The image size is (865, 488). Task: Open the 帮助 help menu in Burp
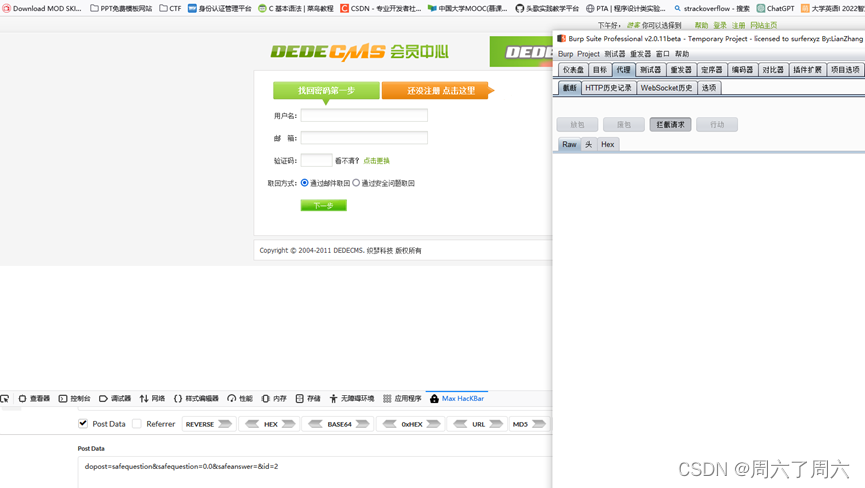pyautogui.click(x=682, y=54)
